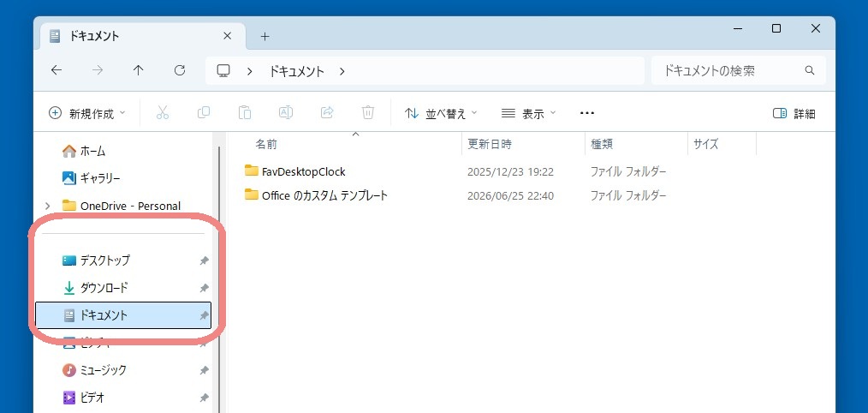The image size is (868, 413).
Task: Go back with the left arrow button
Action: 56,70
